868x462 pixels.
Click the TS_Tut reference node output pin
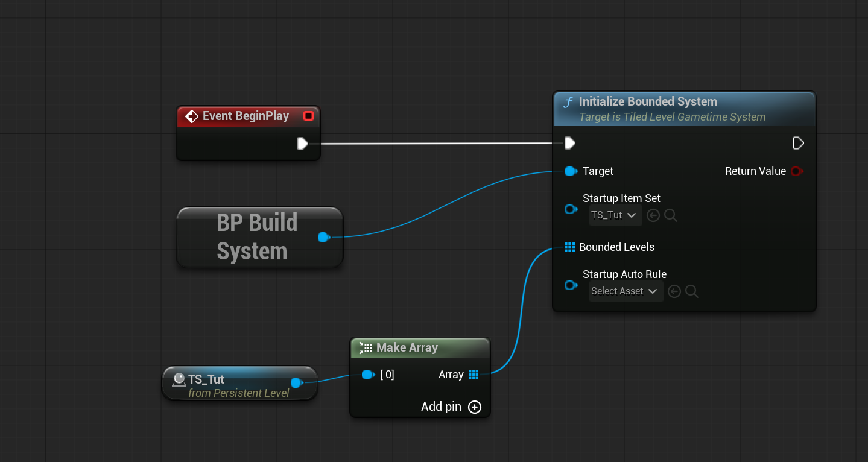coord(296,382)
